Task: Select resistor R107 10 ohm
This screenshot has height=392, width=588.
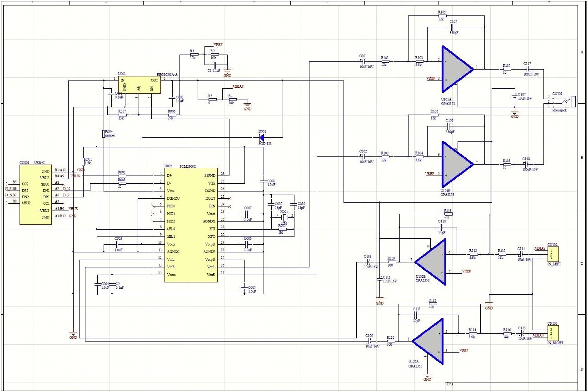Action: (x=507, y=69)
